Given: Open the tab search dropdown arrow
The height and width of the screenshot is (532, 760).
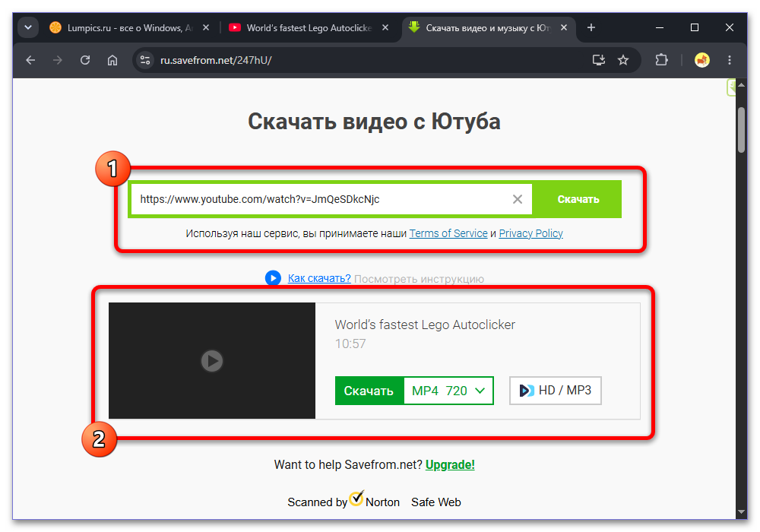Looking at the screenshot, I should [28, 27].
